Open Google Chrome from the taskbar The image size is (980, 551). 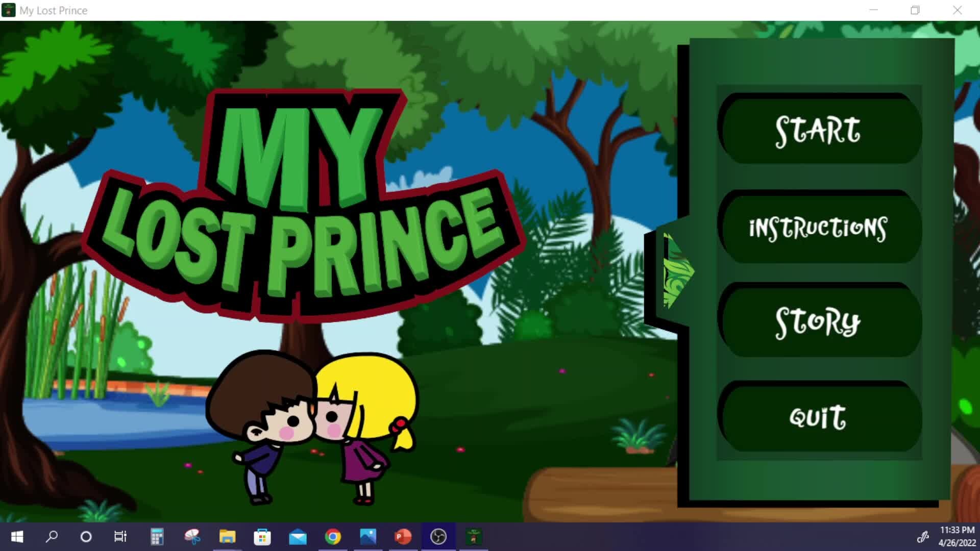click(332, 537)
